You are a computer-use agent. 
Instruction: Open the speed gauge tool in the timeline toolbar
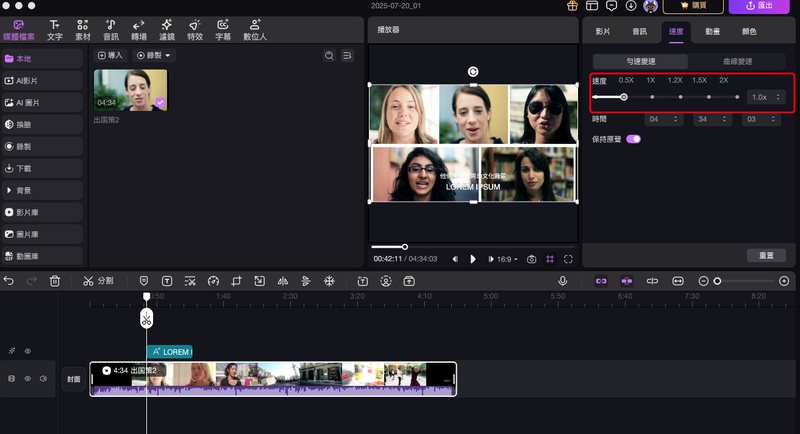click(x=213, y=281)
